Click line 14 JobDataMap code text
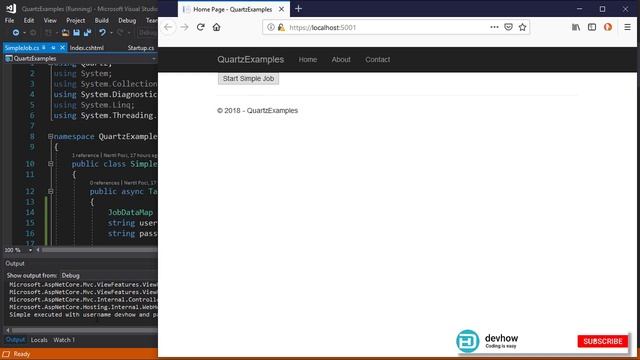Screen dimensions: 640x360 pos(130,212)
